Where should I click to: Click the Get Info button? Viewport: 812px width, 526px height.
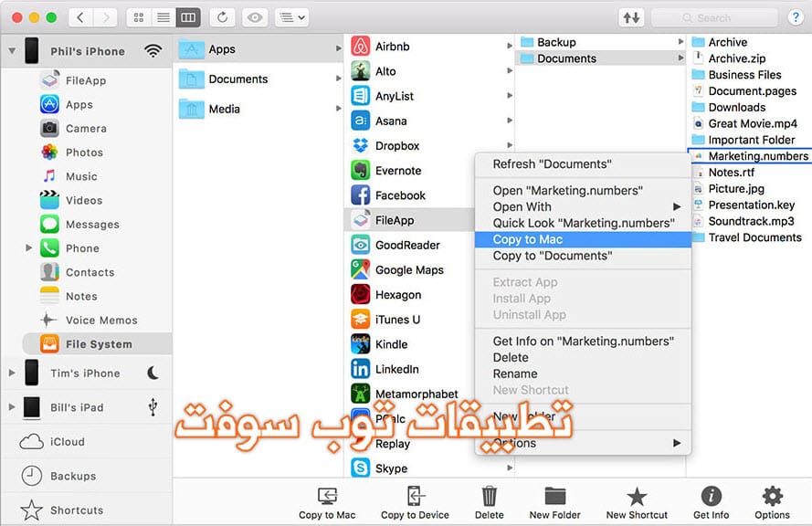711,502
